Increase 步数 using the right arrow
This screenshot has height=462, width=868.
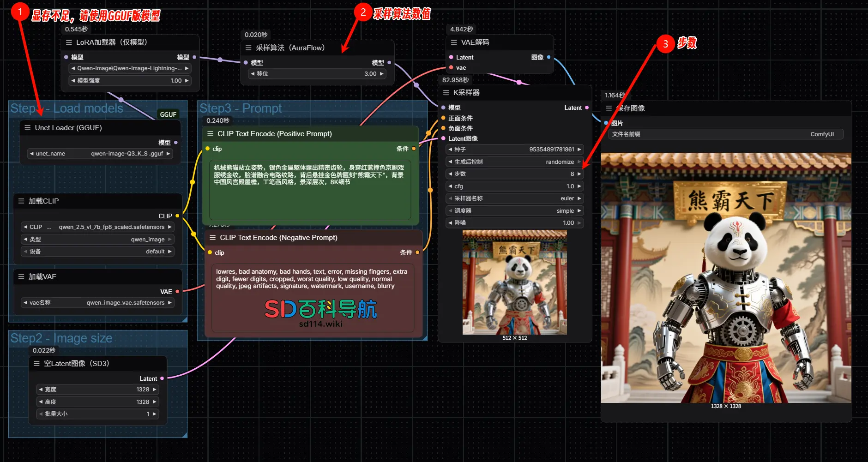coord(579,174)
